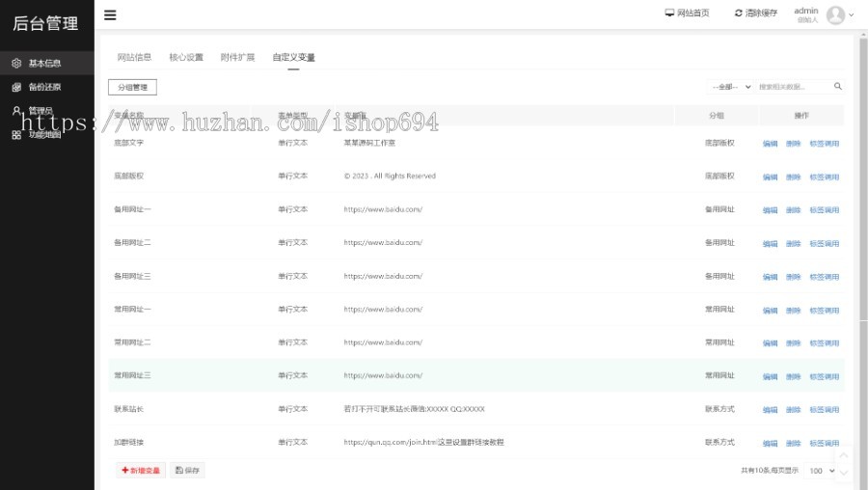
Task: Click the 备用网址一 baidu URL value
Action: (383, 209)
